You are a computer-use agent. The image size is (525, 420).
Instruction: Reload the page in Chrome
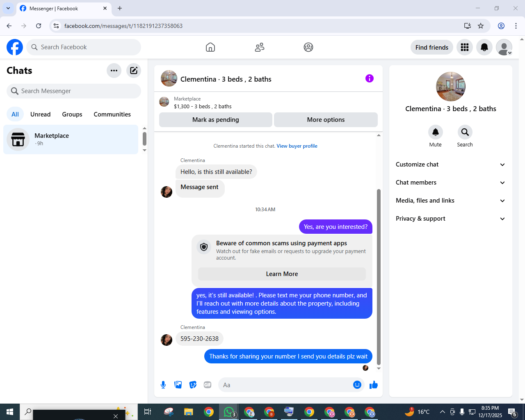click(39, 26)
